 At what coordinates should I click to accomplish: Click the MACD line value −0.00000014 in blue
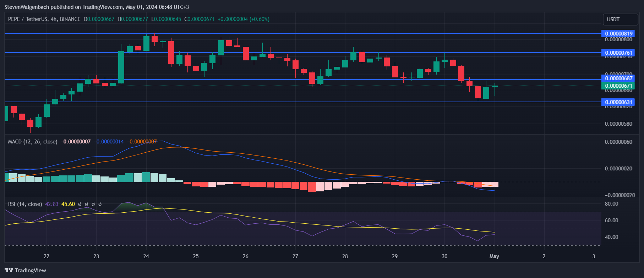click(x=109, y=142)
